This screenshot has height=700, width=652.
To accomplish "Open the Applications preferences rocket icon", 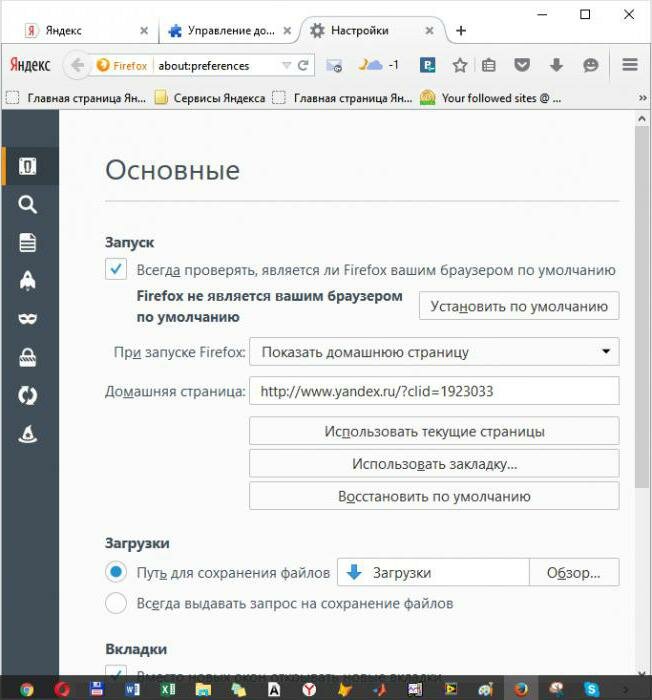I will tap(28, 281).
